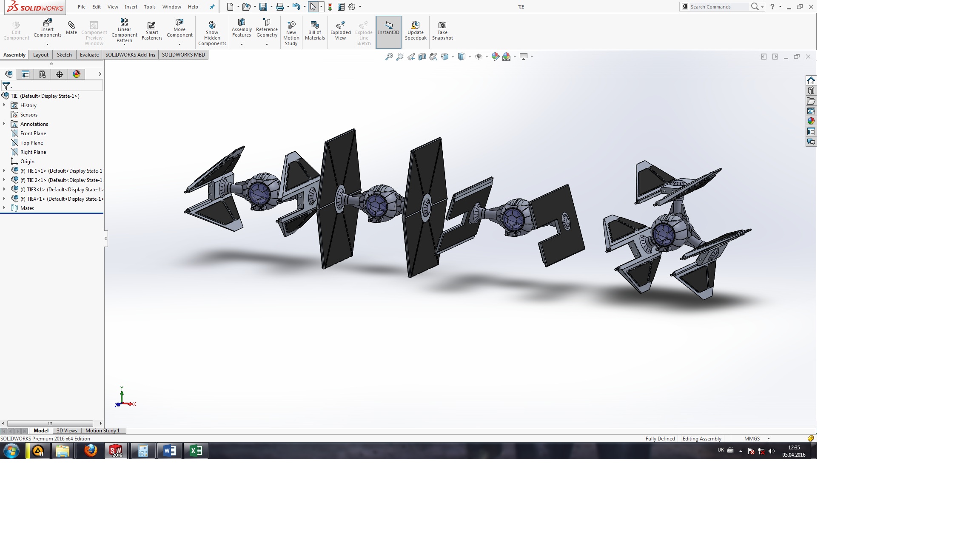This screenshot has height=551, width=980.
Task: Toggle visibility of Top Plane
Action: point(31,142)
